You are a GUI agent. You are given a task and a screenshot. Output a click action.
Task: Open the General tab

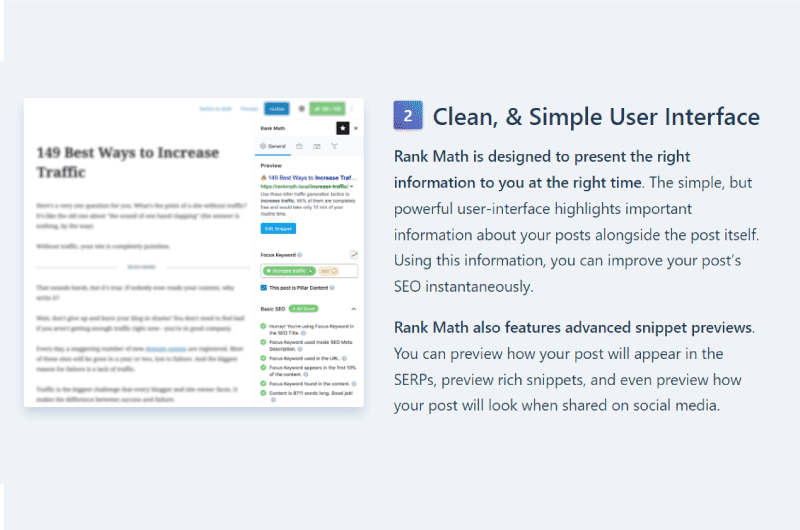273,146
